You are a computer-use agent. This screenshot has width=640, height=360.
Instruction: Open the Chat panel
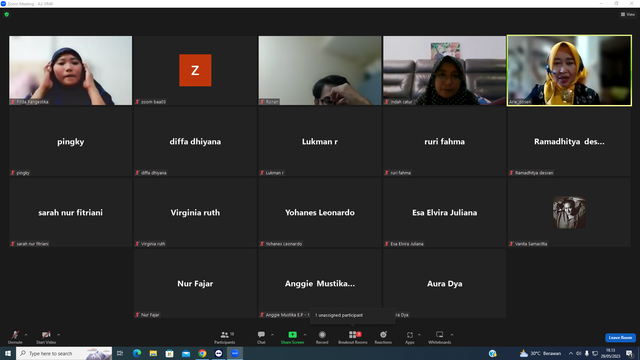(261, 337)
